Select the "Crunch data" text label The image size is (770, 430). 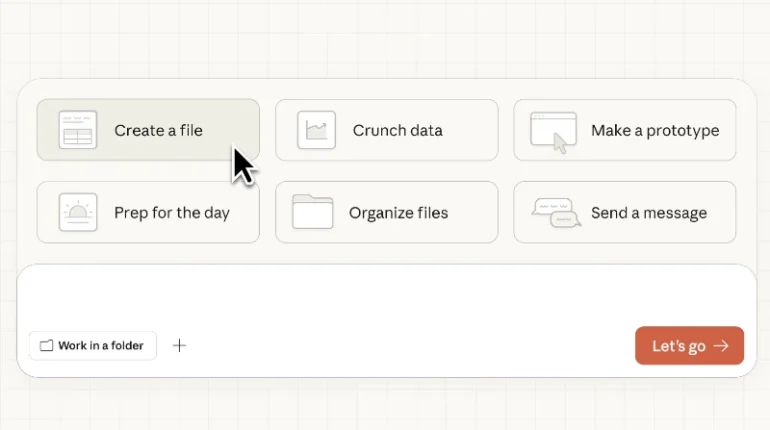[x=397, y=130]
